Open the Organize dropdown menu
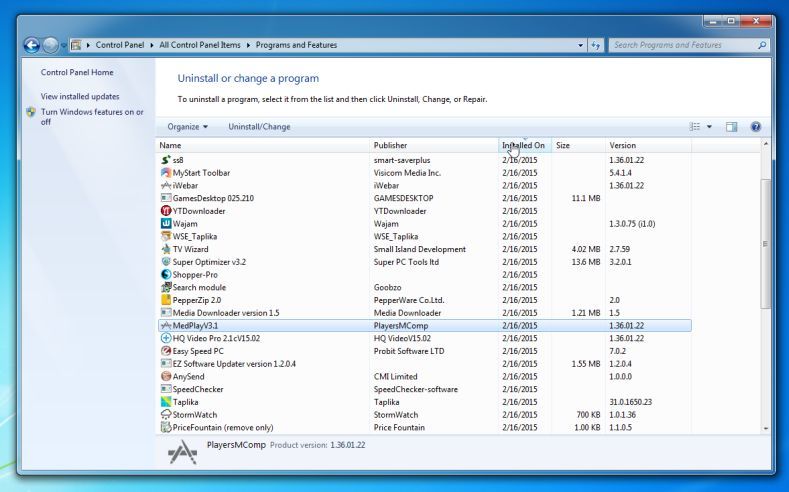The width and height of the screenshot is (789, 492). pyautogui.click(x=188, y=127)
